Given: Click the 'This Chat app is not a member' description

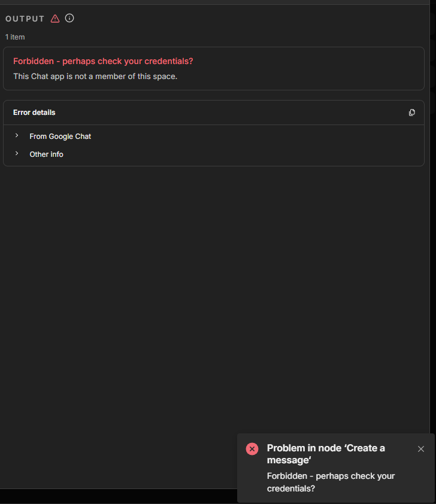Looking at the screenshot, I should pyautogui.click(x=95, y=77).
